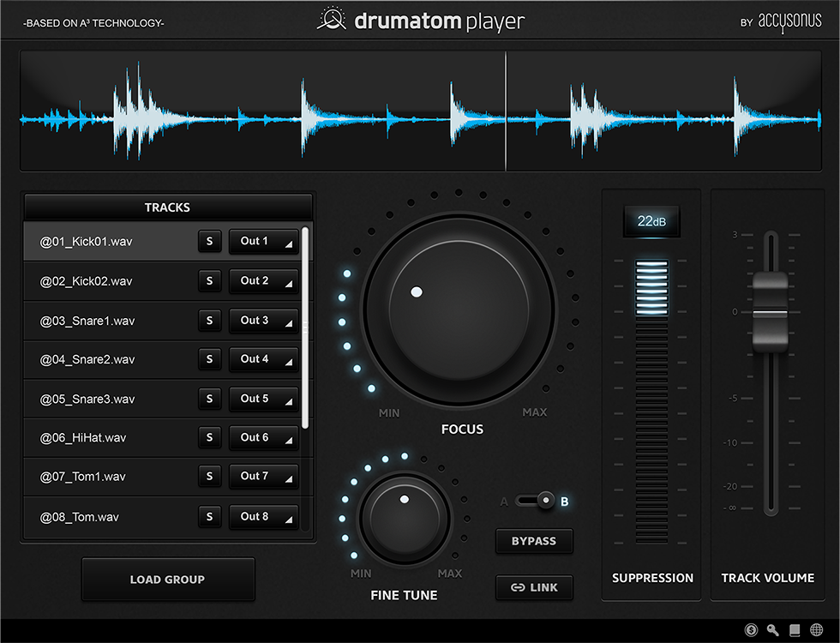Screen dimensions: 840x643
Task: Solo the @07_Tom1.wav track
Action: coord(209,476)
